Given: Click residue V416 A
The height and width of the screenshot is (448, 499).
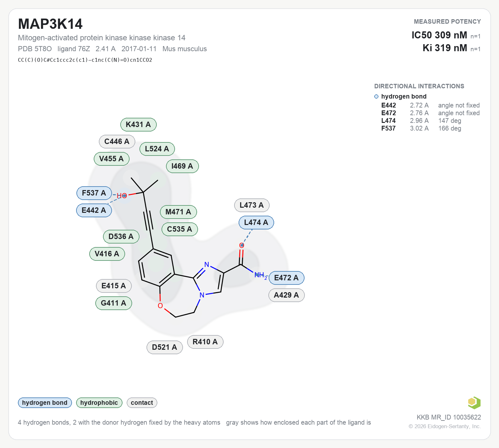Looking at the screenshot, I should [x=107, y=254].
